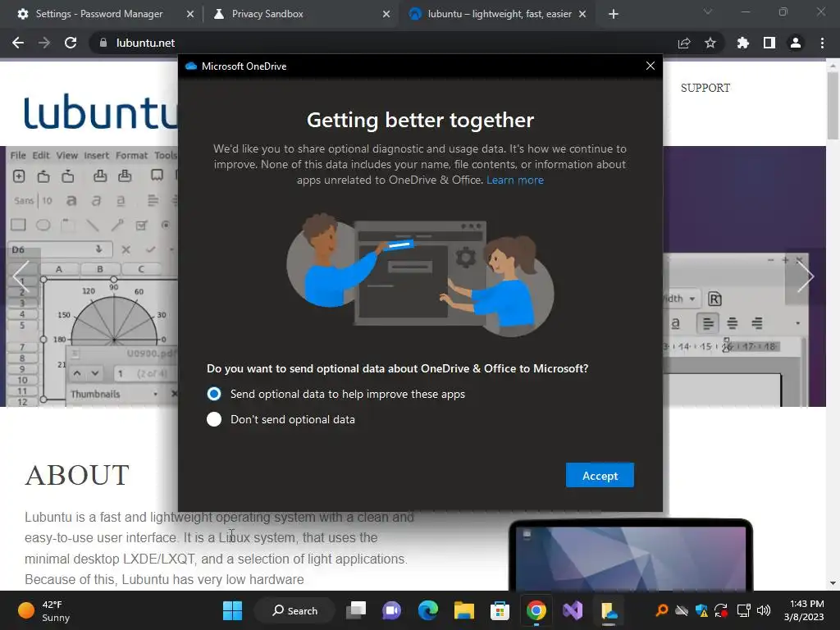This screenshot has height=630, width=840.
Task: Open Task View from the taskbar
Action: (x=356, y=610)
